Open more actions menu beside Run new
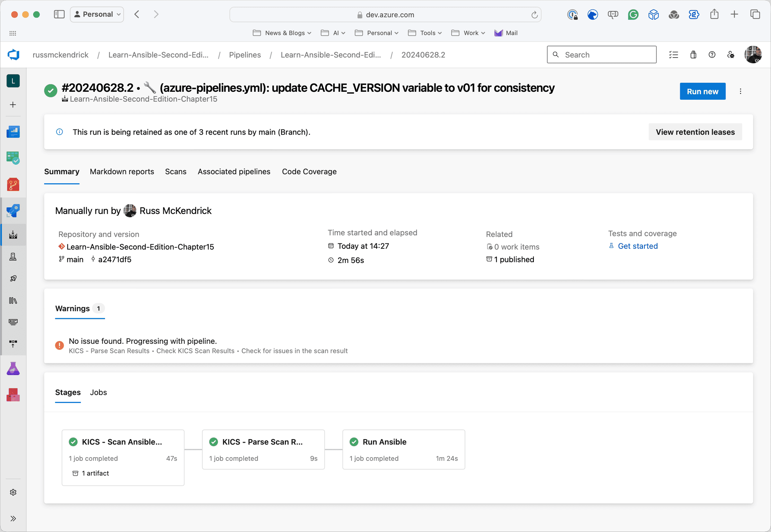This screenshot has width=771, height=532. pyautogui.click(x=740, y=91)
